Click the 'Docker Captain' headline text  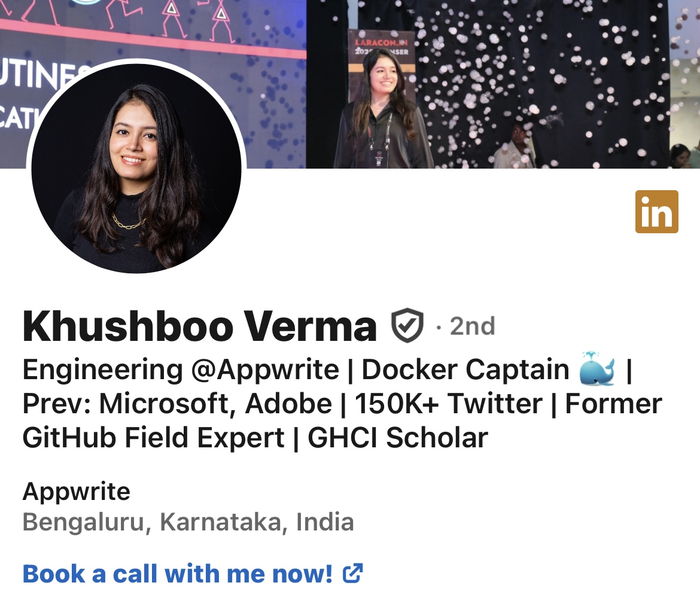point(465,370)
